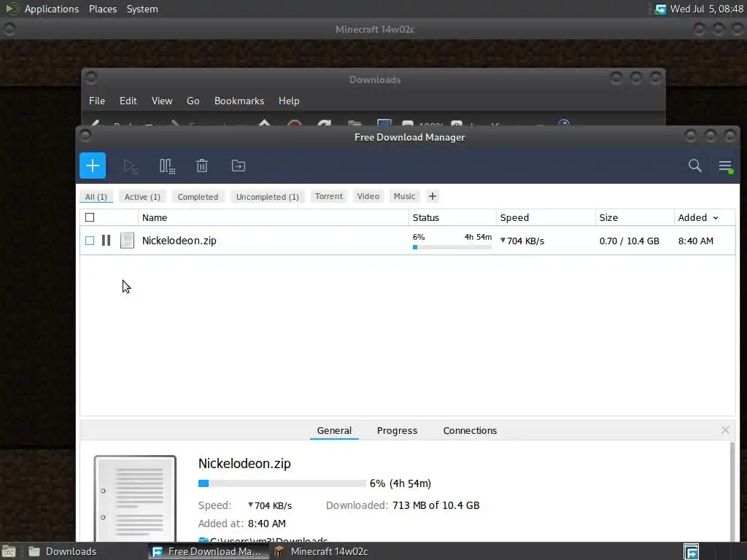This screenshot has height=560, width=747.
Task: Click the 8:40 AM added time in row
Action: click(695, 241)
